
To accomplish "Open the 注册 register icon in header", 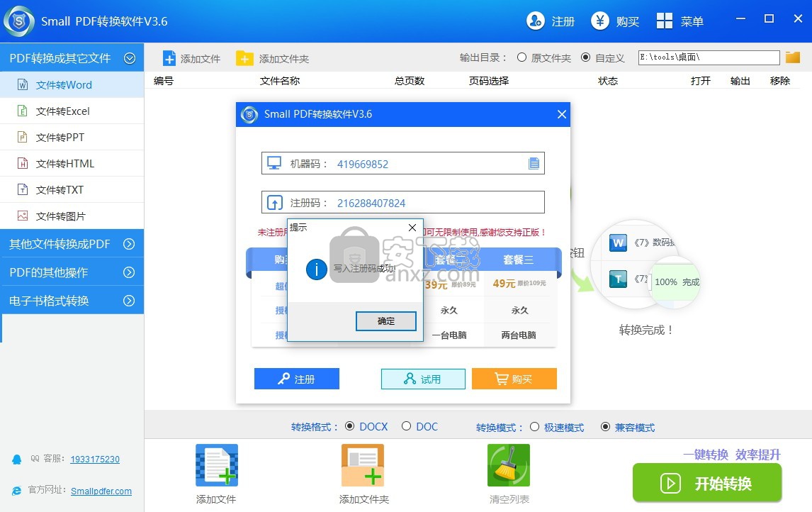I will tap(536, 21).
